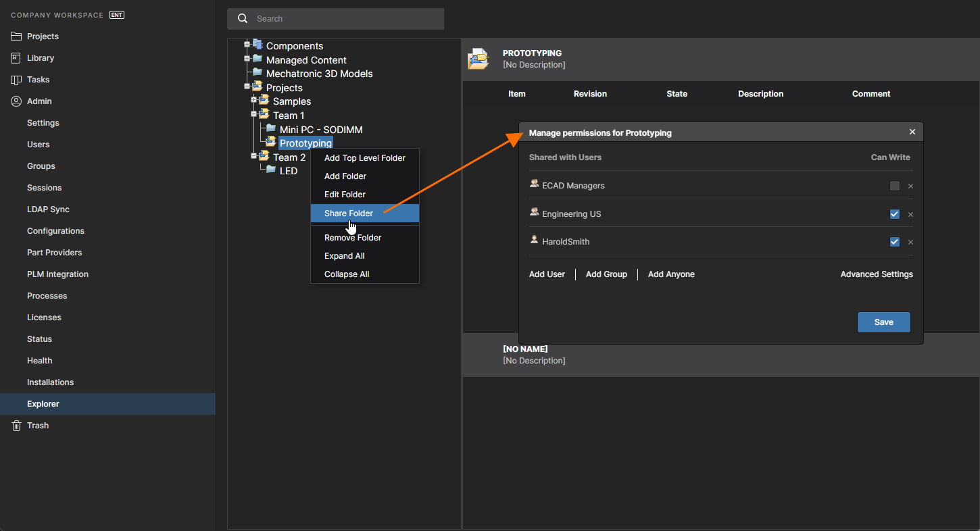The height and width of the screenshot is (531, 980).
Task: Remove ECAD Managers using the x icon
Action: click(x=910, y=186)
